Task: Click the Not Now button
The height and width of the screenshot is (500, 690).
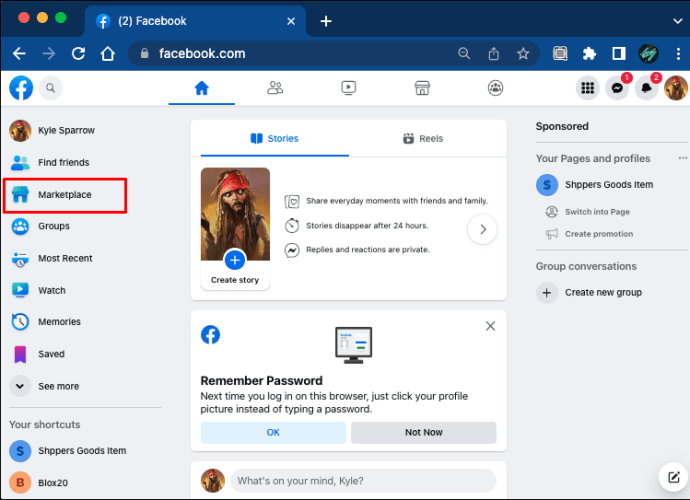Action: pos(423,433)
